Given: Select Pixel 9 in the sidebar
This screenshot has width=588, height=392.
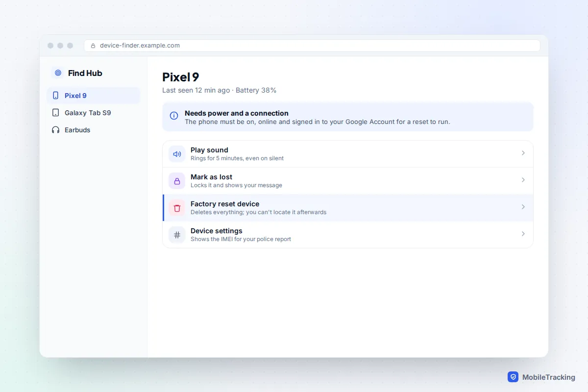Looking at the screenshot, I should coord(93,96).
